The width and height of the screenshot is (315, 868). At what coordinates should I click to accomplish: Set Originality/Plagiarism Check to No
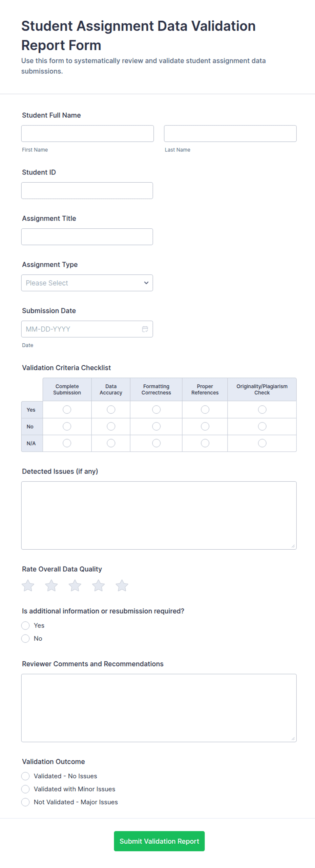[262, 426]
